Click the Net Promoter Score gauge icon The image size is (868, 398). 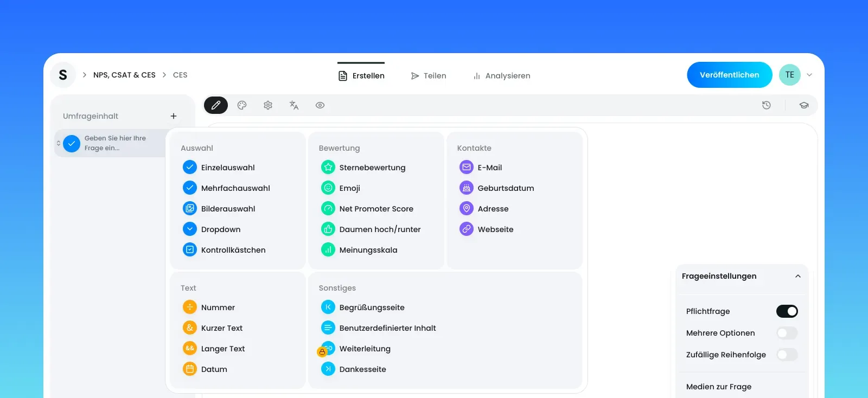pos(328,208)
